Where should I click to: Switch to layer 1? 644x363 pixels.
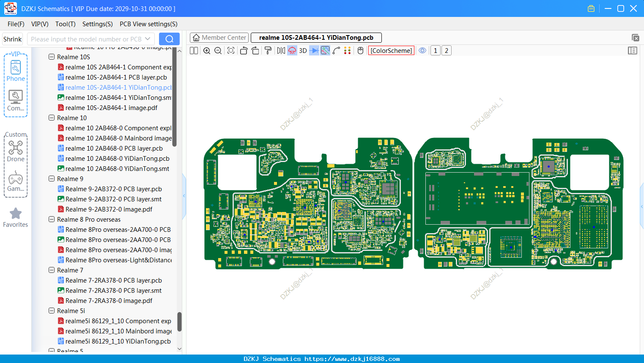point(436,51)
